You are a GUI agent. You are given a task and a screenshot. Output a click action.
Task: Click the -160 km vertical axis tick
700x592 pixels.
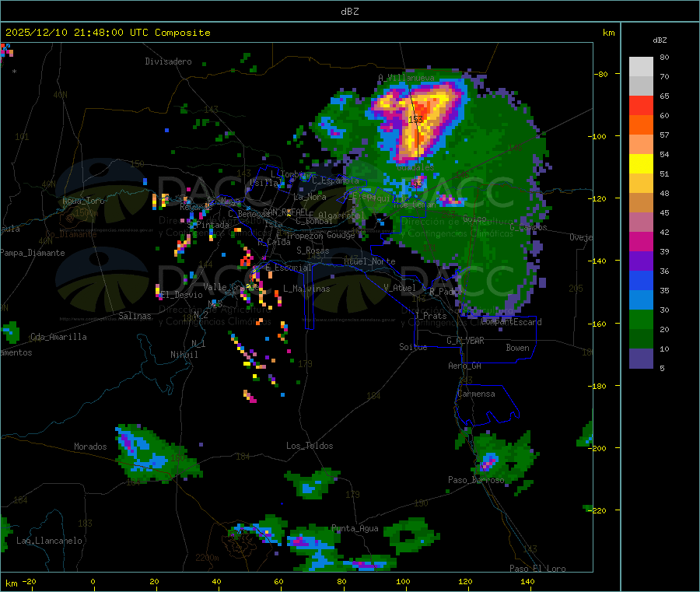(598, 324)
